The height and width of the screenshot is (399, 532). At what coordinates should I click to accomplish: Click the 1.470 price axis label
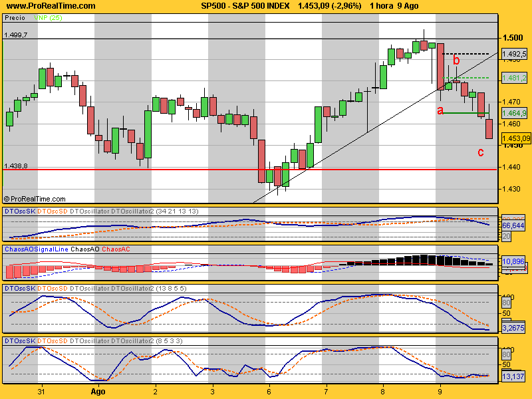(511, 102)
